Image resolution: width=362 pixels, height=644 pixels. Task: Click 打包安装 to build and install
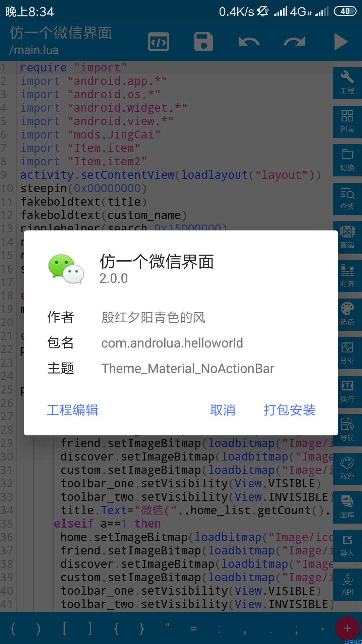(290, 410)
